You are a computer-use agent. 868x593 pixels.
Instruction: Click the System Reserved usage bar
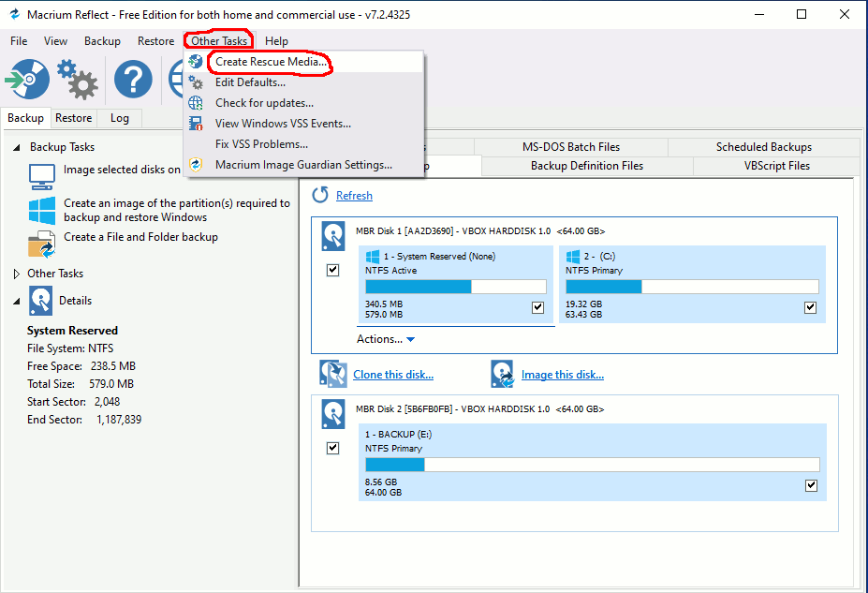[x=456, y=287]
